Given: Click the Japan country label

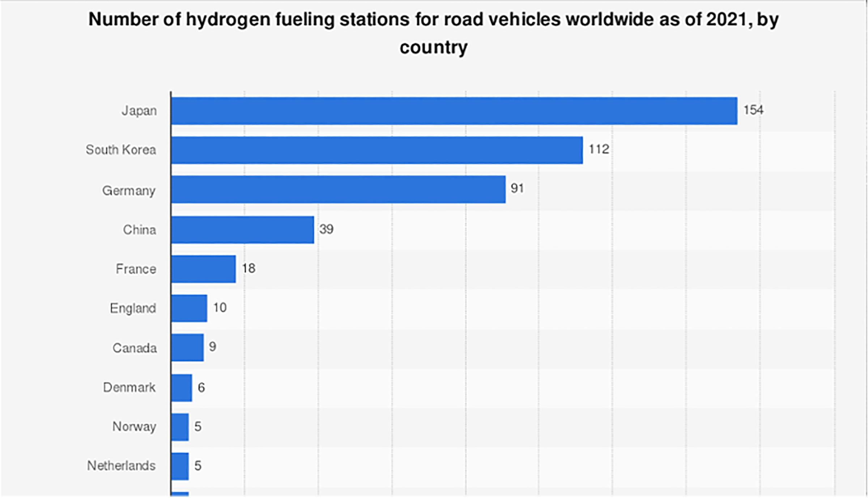Looking at the screenshot, I should pos(139,111).
